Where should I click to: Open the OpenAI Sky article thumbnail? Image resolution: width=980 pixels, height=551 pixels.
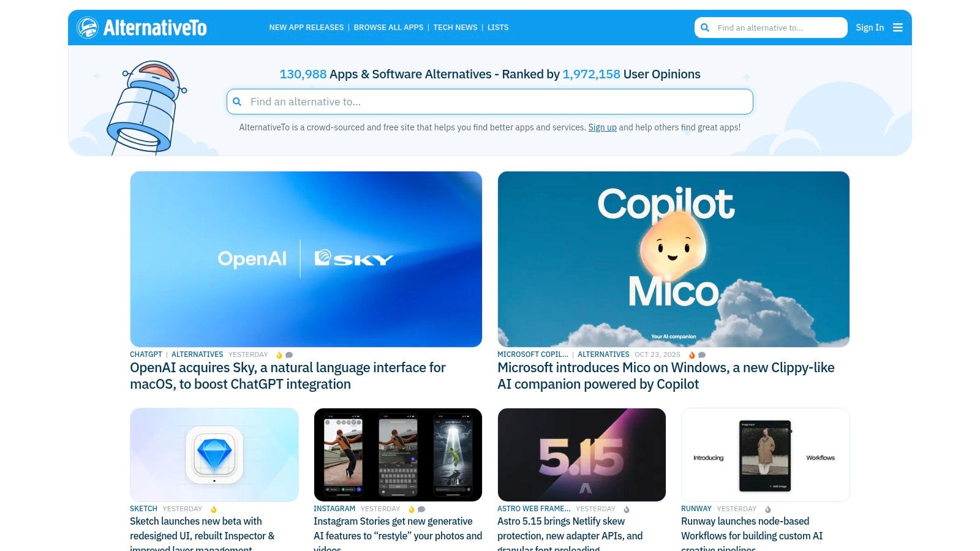point(306,259)
